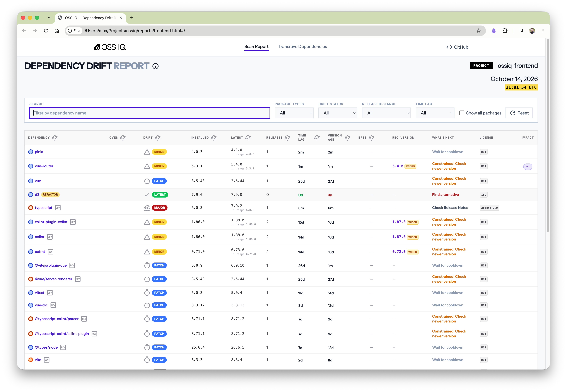Click the Filter by dependency name search field

coord(149,113)
